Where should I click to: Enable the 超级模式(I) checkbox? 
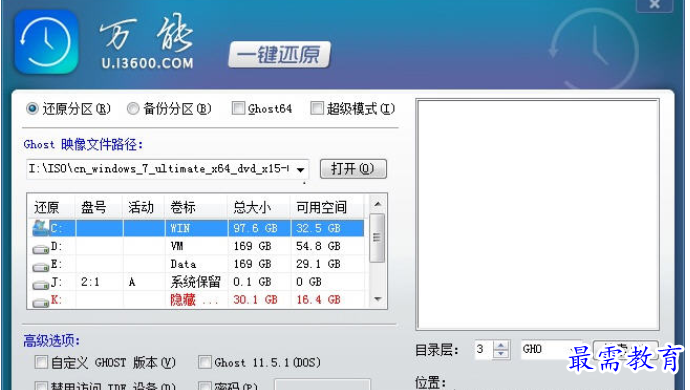(x=317, y=108)
